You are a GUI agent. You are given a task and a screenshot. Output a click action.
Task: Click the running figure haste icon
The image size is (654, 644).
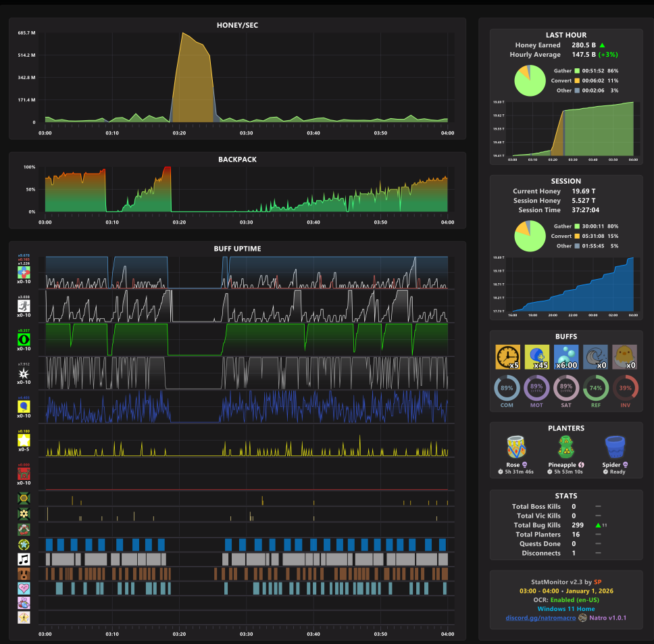pos(24,306)
